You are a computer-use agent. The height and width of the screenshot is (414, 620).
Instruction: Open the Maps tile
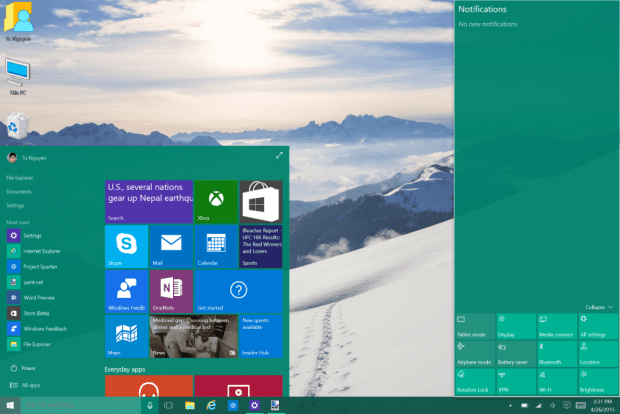[127, 336]
